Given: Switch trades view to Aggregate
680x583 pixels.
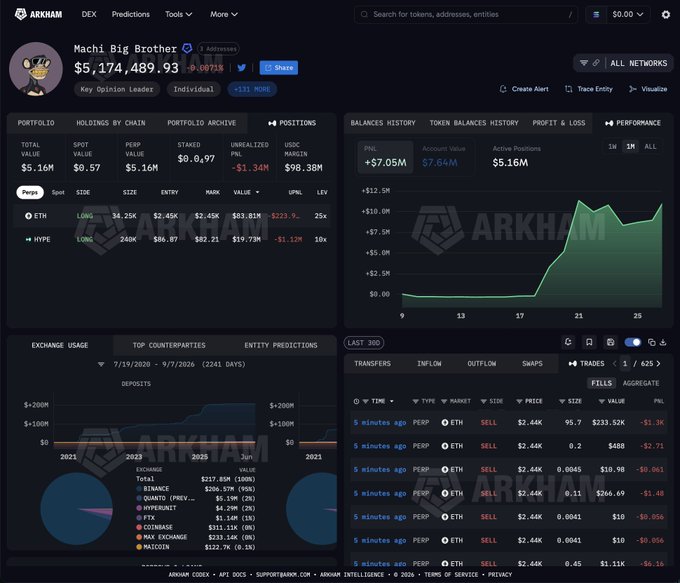Looking at the screenshot, I should pos(641,383).
